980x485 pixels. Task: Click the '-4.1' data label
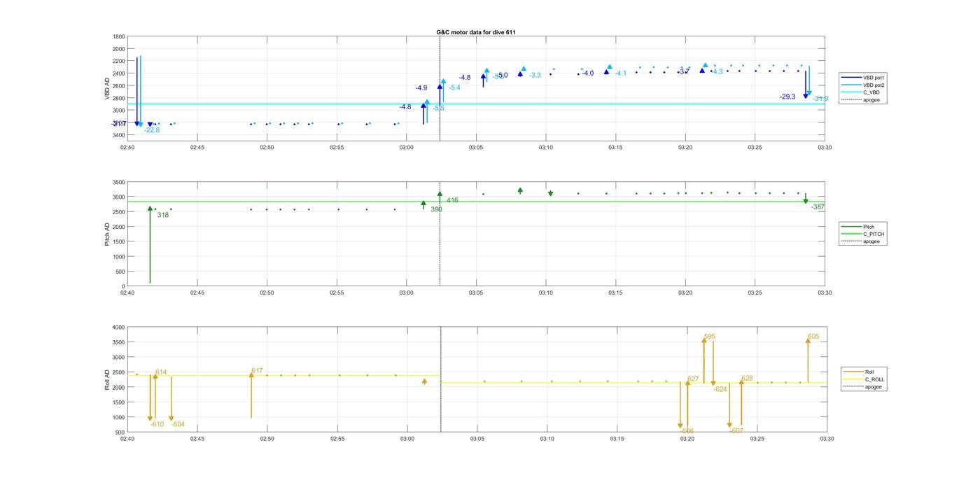pyautogui.click(x=621, y=73)
